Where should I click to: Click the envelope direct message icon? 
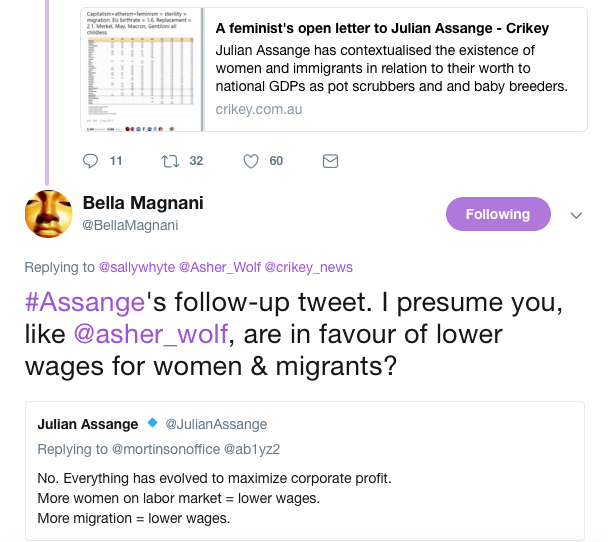tap(330, 161)
